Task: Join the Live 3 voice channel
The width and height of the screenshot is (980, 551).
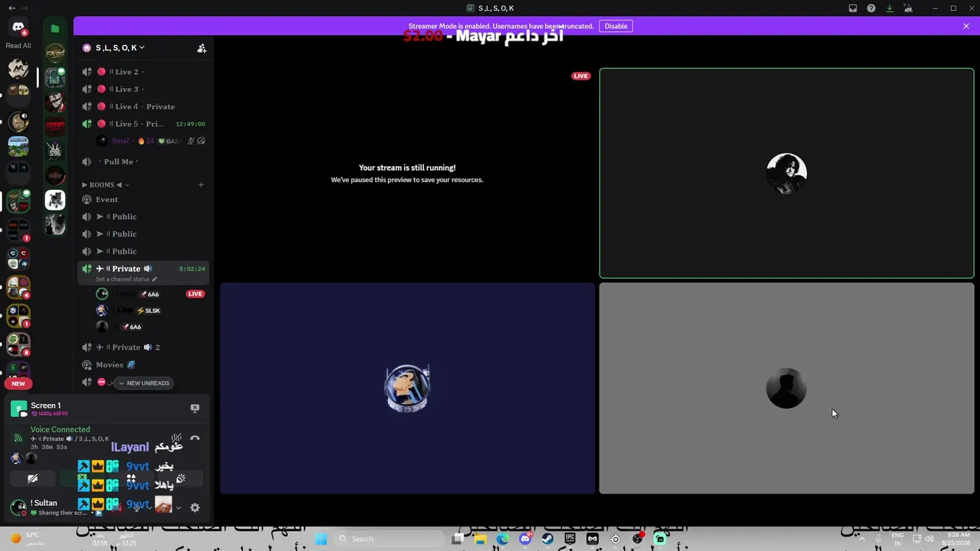Action: (143, 89)
